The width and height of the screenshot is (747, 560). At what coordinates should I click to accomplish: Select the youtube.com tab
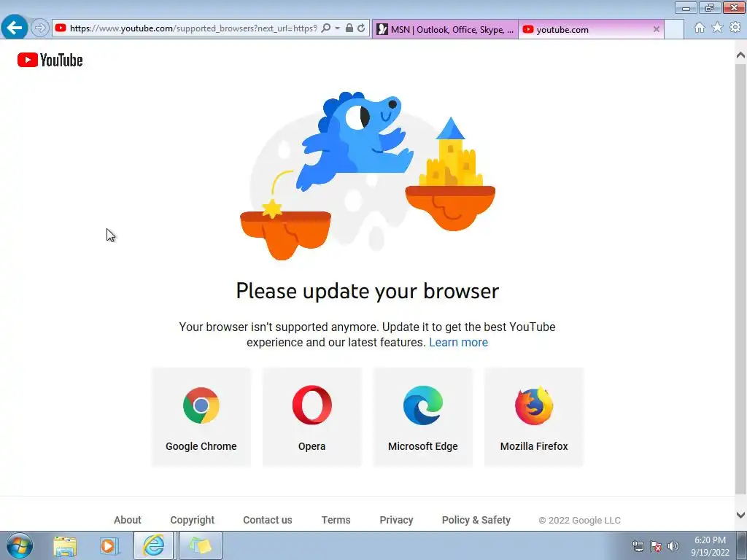coord(591,29)
